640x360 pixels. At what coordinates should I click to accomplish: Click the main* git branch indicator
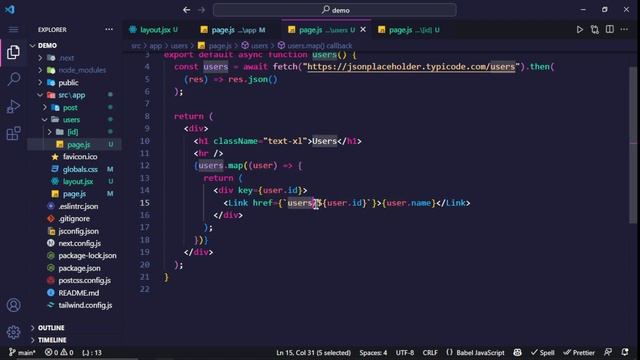pyautogui.click(x=22, y=352)
